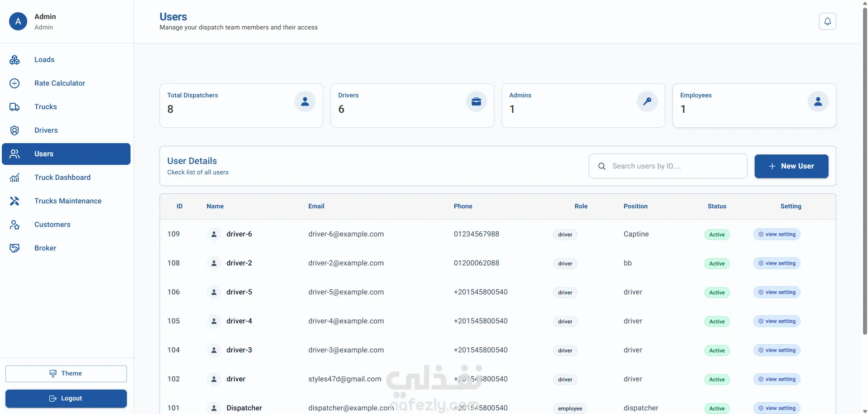Click the Total Dispatchers count 8

[170, 109]
